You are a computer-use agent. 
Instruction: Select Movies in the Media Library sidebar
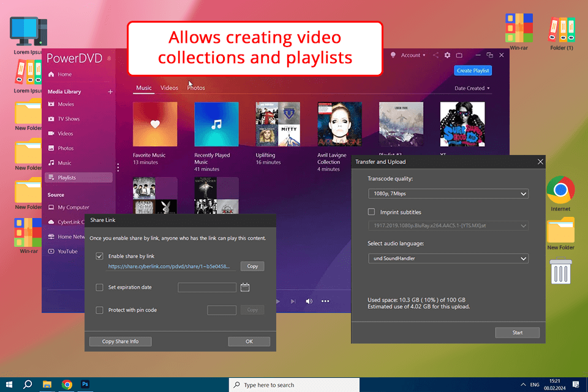(x=66, y=104)
